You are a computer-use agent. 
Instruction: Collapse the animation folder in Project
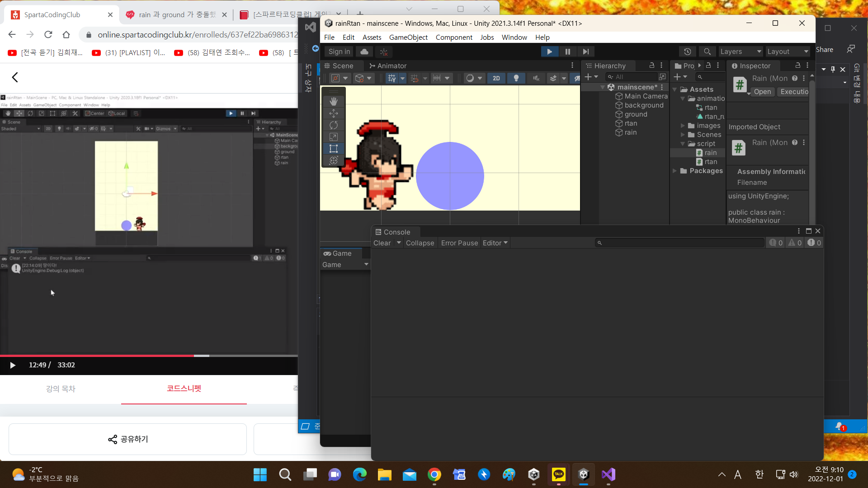(683, 99)
